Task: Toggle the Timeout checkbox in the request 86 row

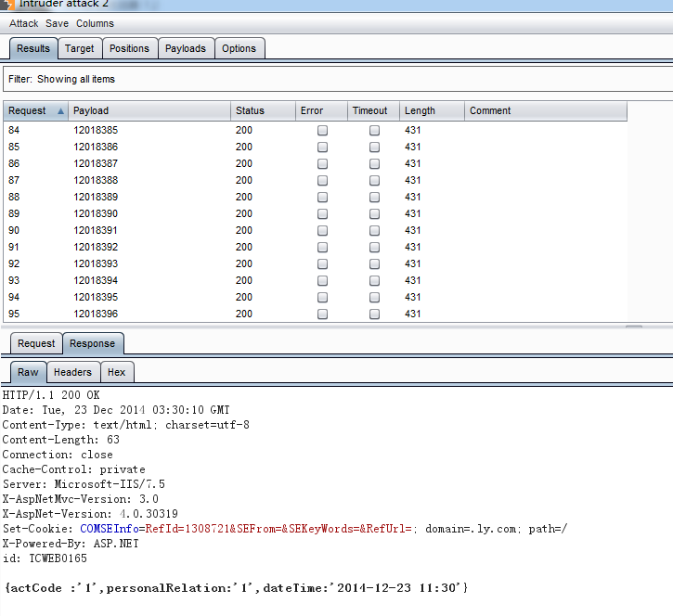Action: tap(374, 164)
